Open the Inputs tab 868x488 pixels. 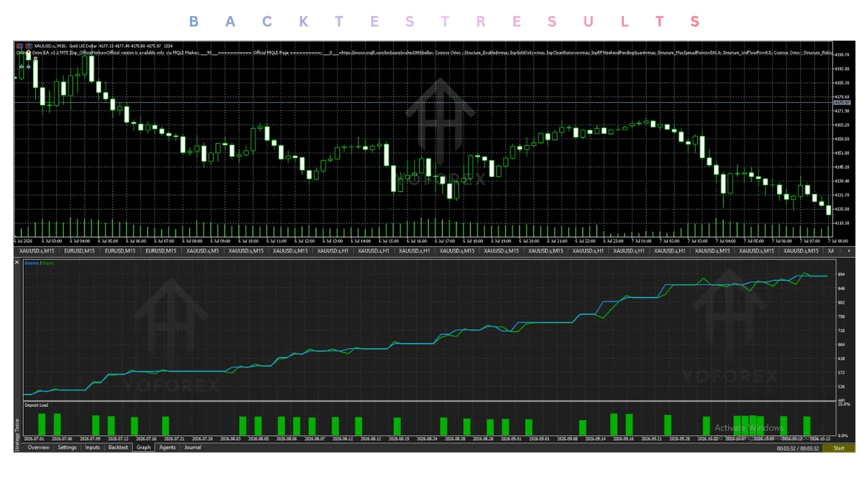tap(92, 447)
